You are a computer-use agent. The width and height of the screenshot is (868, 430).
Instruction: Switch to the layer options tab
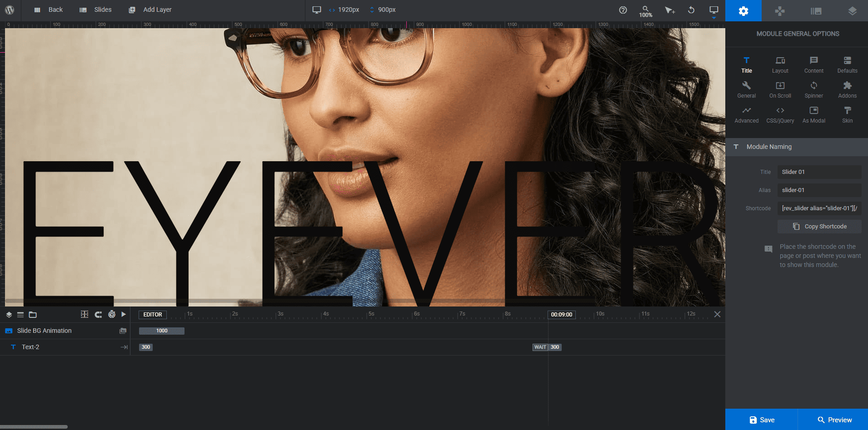tap(852, 11)
